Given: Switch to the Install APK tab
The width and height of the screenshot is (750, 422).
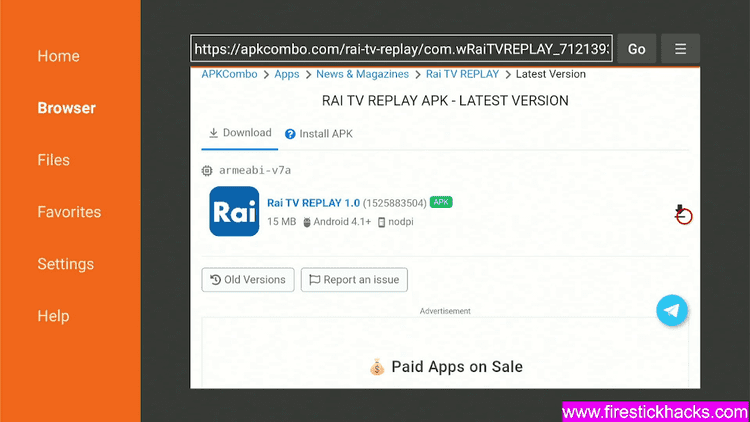Looking at the screenshot, I should coord(319,134).
